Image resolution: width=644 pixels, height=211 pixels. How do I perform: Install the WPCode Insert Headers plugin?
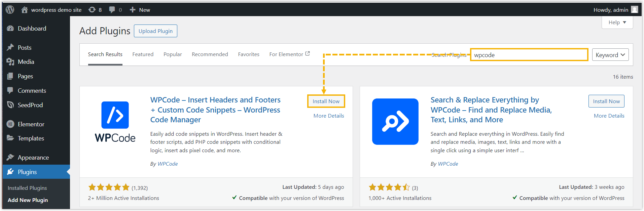[x=326, y=101]
